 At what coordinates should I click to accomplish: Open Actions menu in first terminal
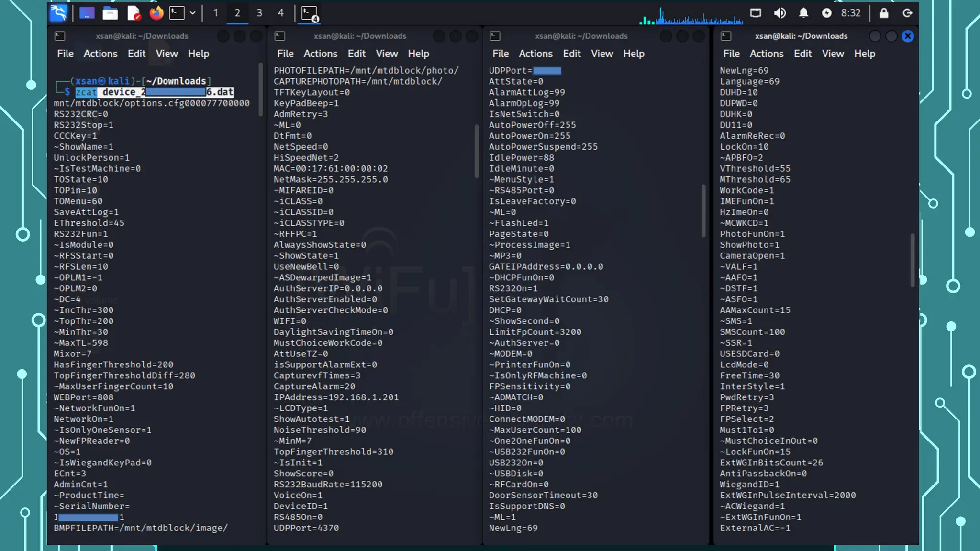coord(100,54)
